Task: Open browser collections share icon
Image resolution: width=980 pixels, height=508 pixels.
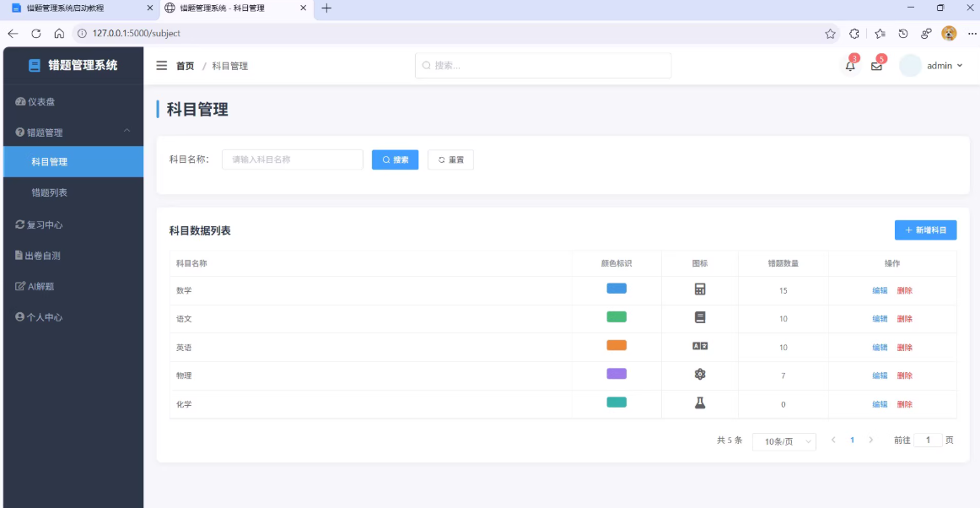Action: click(926, 34)
